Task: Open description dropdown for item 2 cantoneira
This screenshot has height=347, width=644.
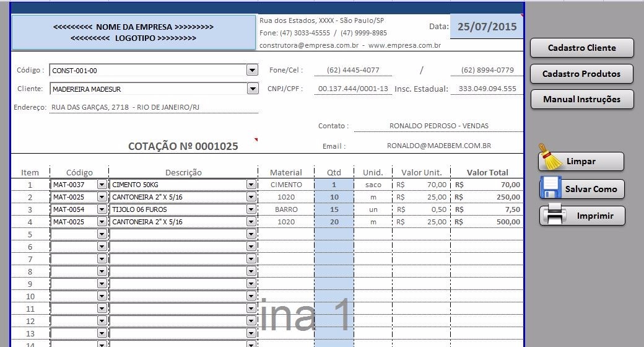Action: (251, 197)
